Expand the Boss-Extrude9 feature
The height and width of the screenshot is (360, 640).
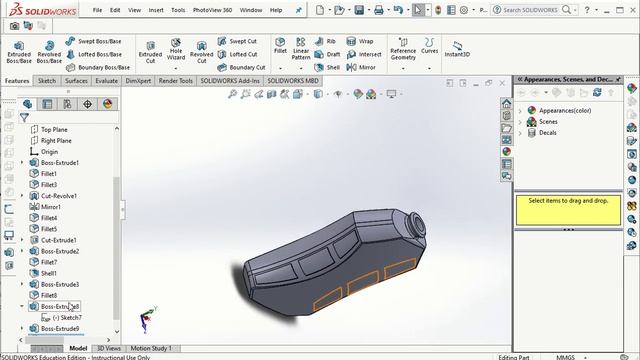pos(22,328)
